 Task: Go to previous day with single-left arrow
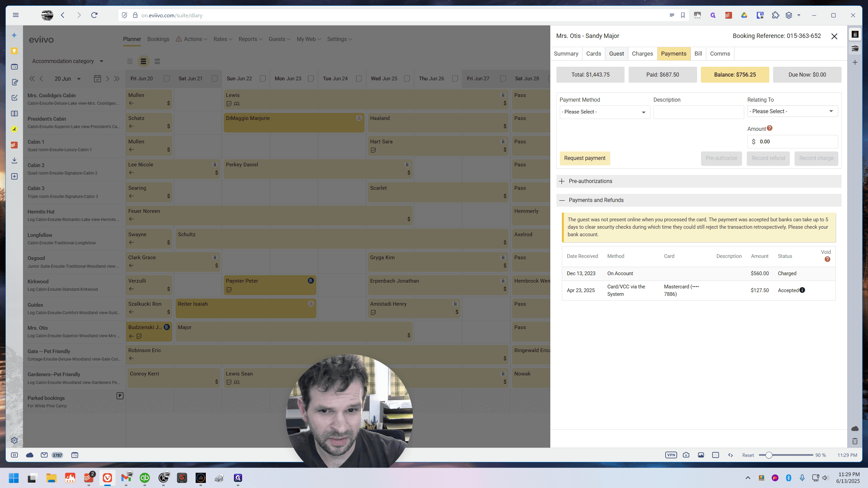[x=41, y=79]
